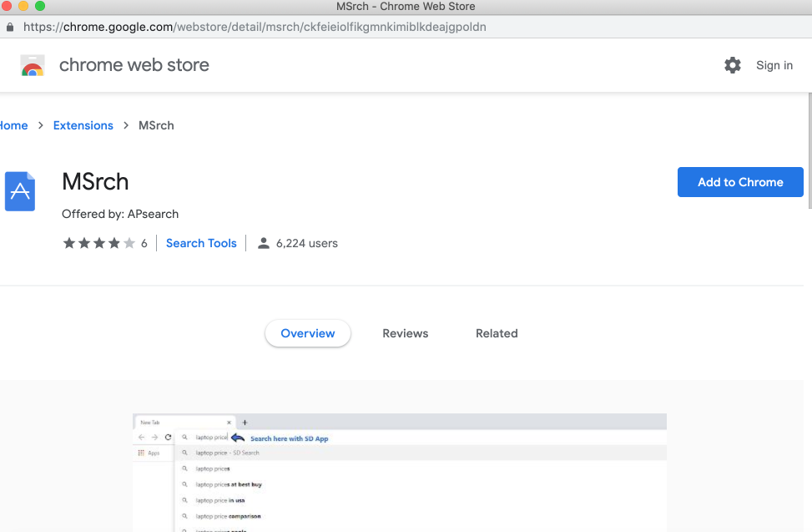The height and width of the screenshot is (532, 812).
Task: Close the window with the red button
Action: 8,6
